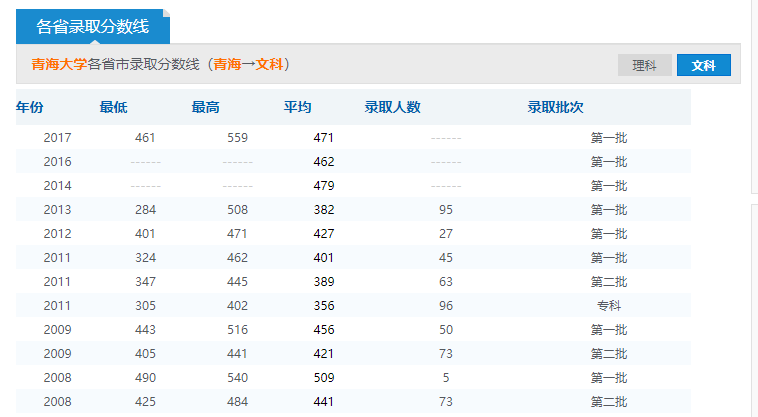
Task: Click admitted count 50 in the table
Action: tap(446, 330)
